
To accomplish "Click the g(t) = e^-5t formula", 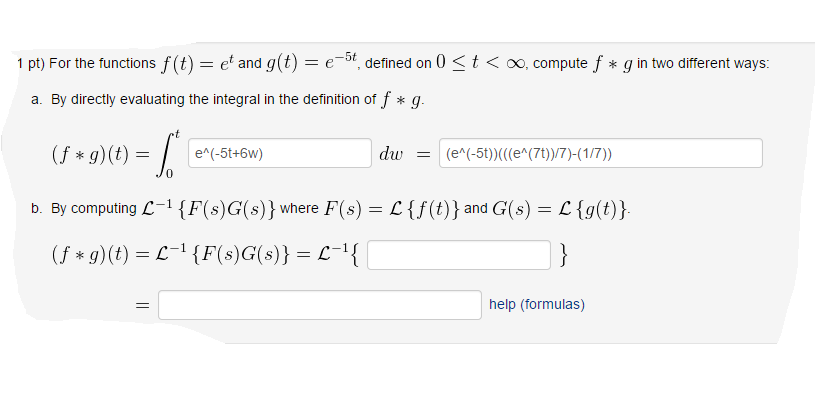I will [x=311, y=62].
